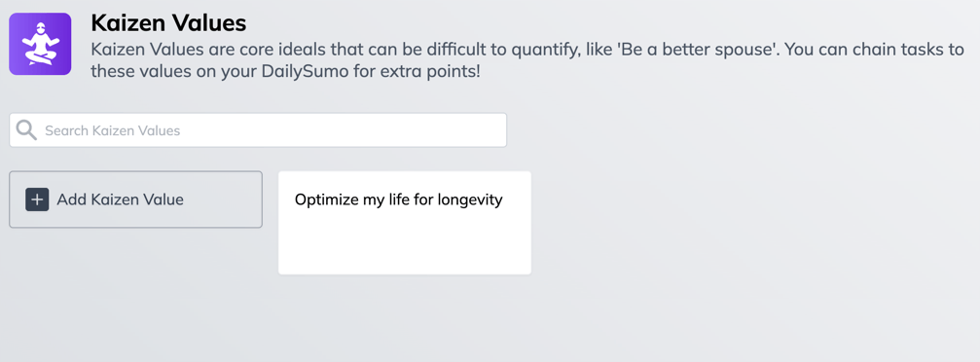Click the 'Add Kaizen Value' label text

click(120, 199)
